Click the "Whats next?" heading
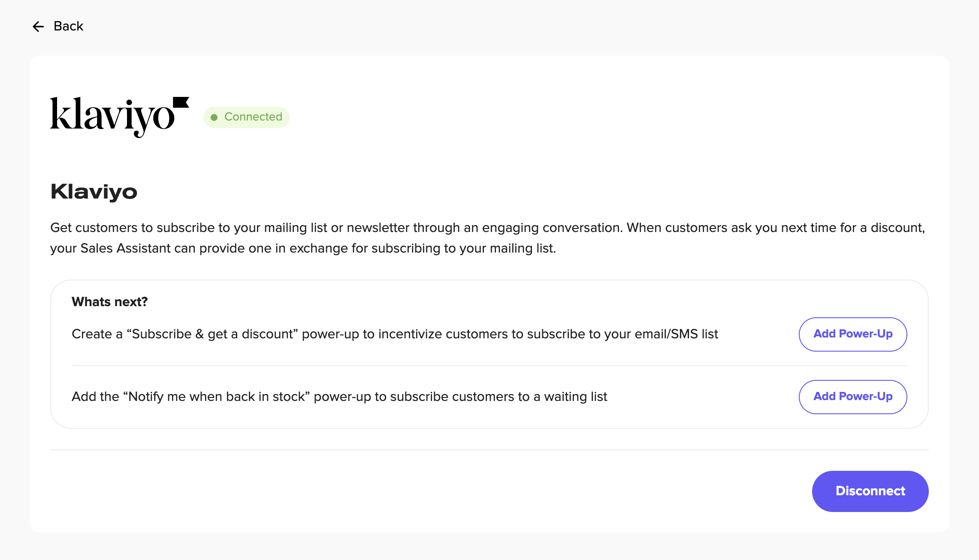The width and height of the screenshot is (979, 560). pyautogui.click(x=110, y=302)
